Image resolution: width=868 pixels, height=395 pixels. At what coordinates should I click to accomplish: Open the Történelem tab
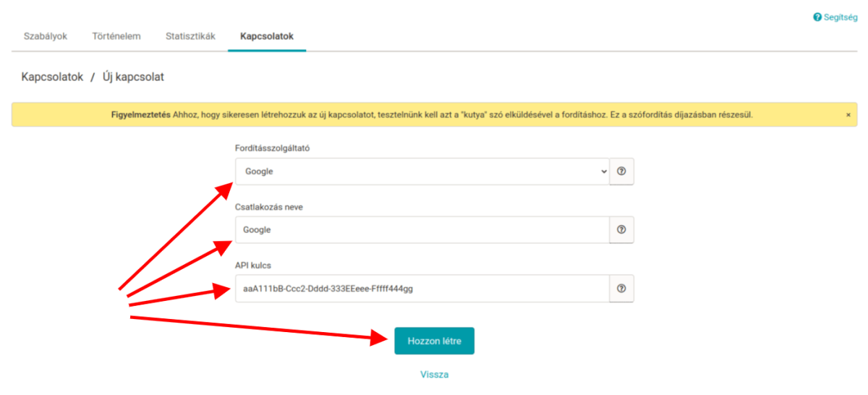116,36
